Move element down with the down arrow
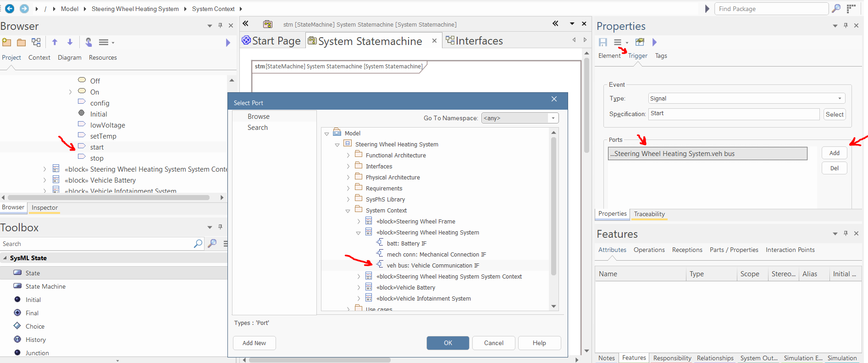The height and width of the screenshot is (363, 868). coord(70,42)
